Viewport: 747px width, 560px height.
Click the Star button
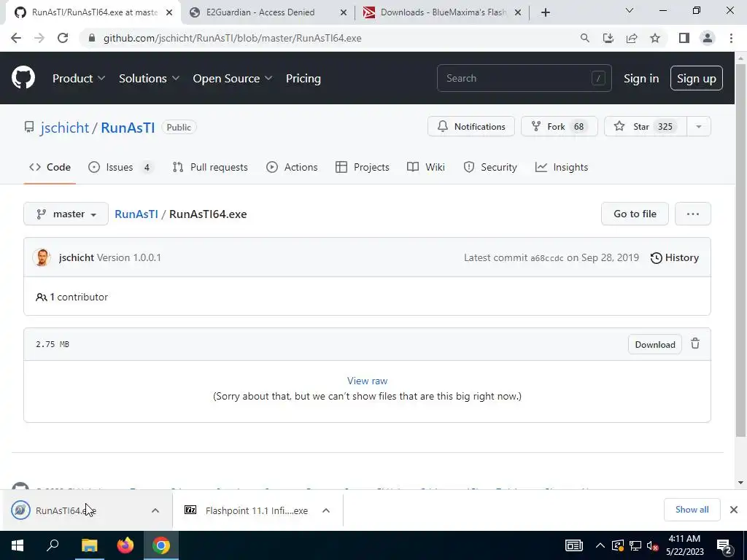coord(646,127)
